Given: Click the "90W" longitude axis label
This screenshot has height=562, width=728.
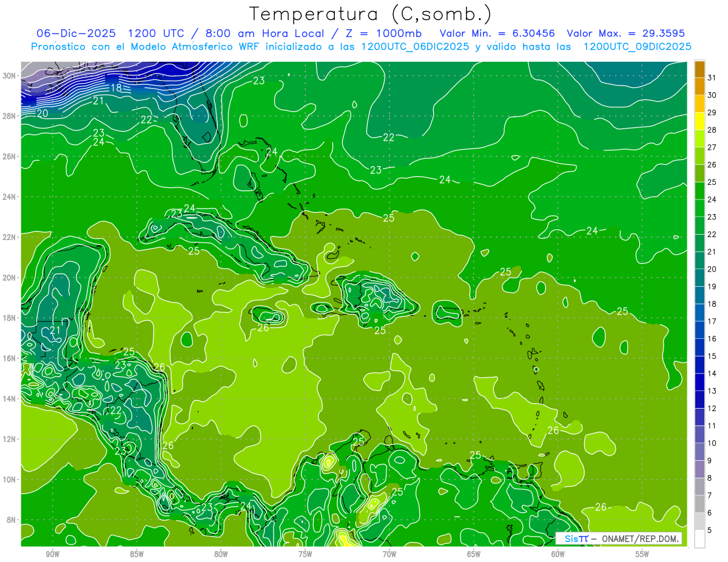Looking at the screenshot, I should 52,554.
